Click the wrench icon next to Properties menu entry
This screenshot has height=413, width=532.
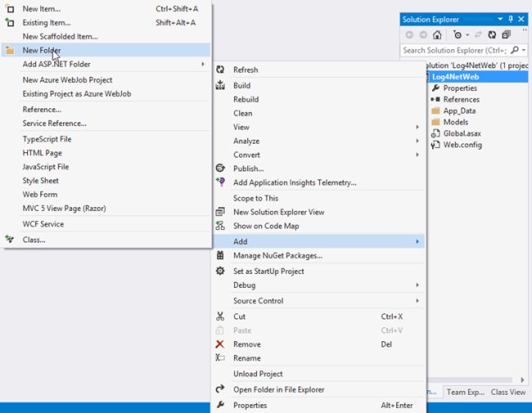(x=220, y=405)
